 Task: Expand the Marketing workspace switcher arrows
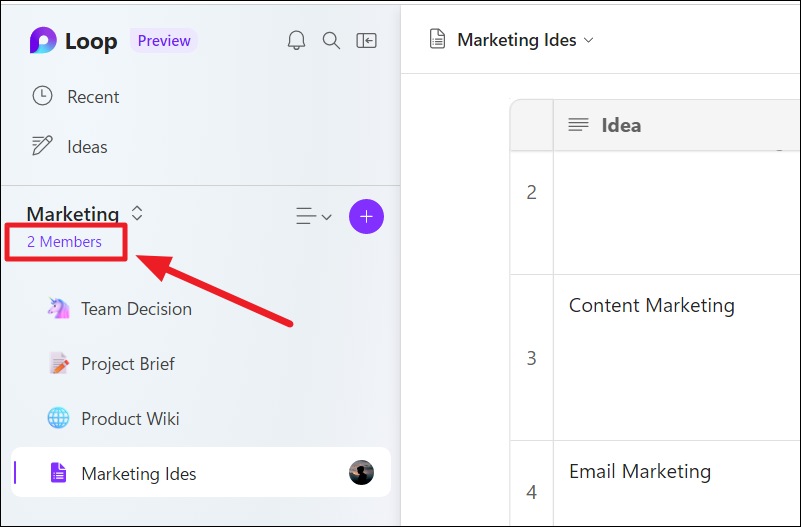136,213
